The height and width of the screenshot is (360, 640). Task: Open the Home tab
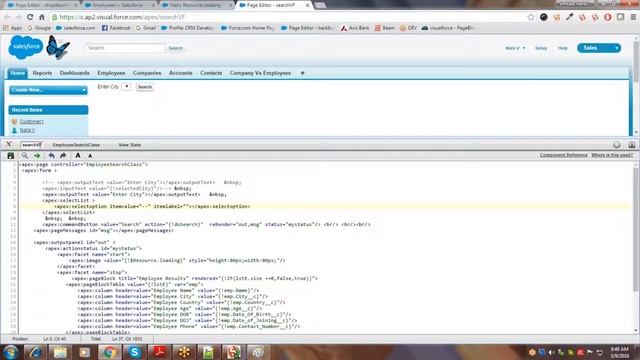pos(18,73)
